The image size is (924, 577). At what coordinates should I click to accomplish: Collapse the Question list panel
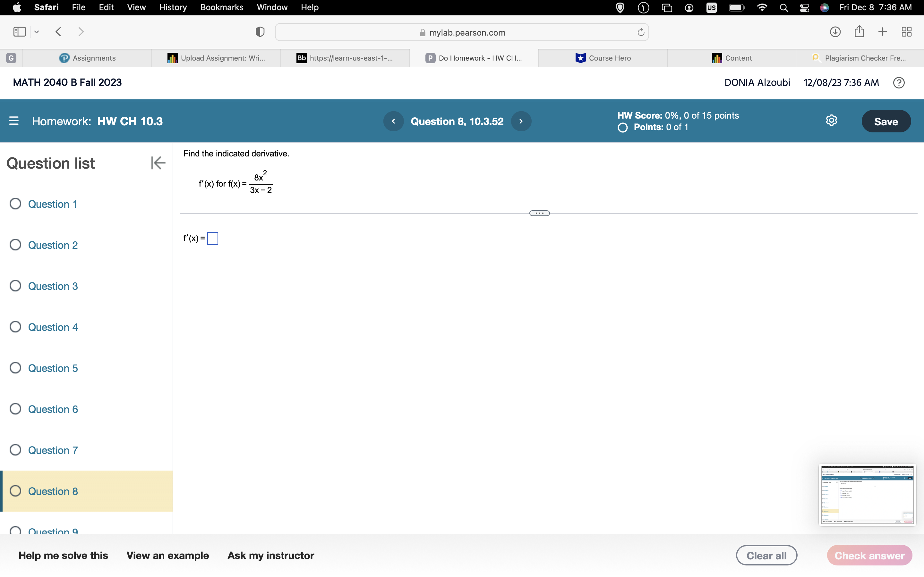pos(158,163)
